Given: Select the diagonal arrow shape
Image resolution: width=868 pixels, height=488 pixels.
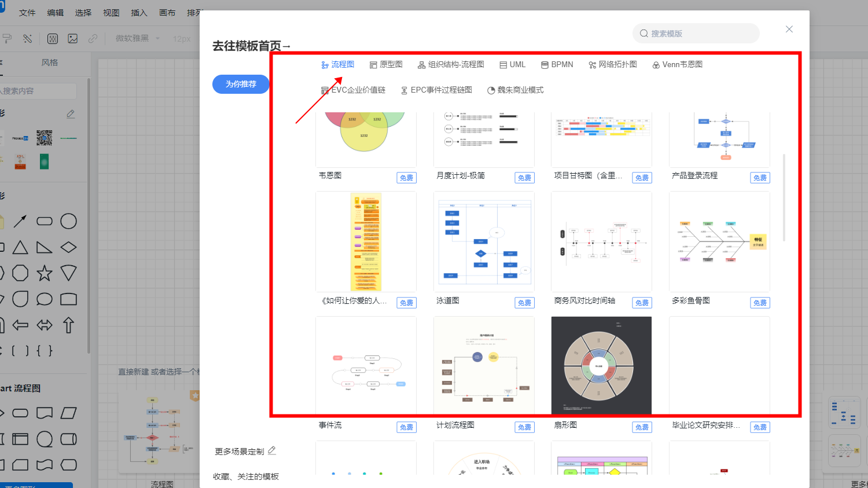Looking at the screenshot, I should (x=20, y=221).
